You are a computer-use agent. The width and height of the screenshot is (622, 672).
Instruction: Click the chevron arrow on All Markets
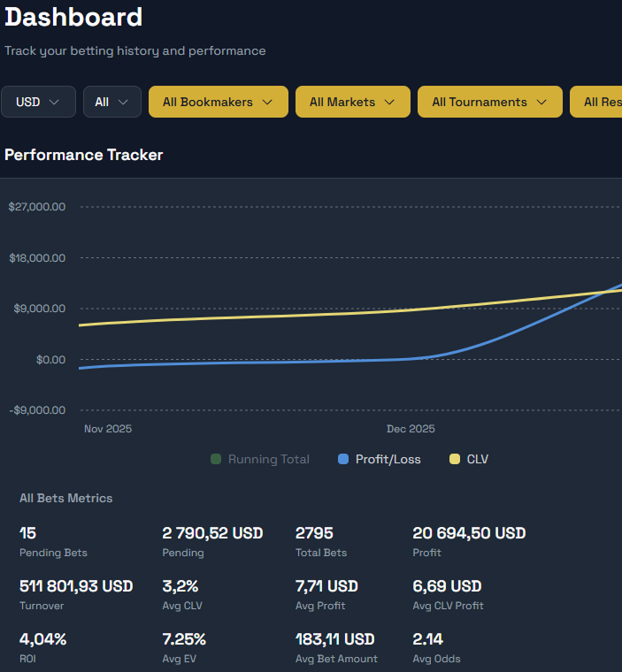(x=390, y=103)
